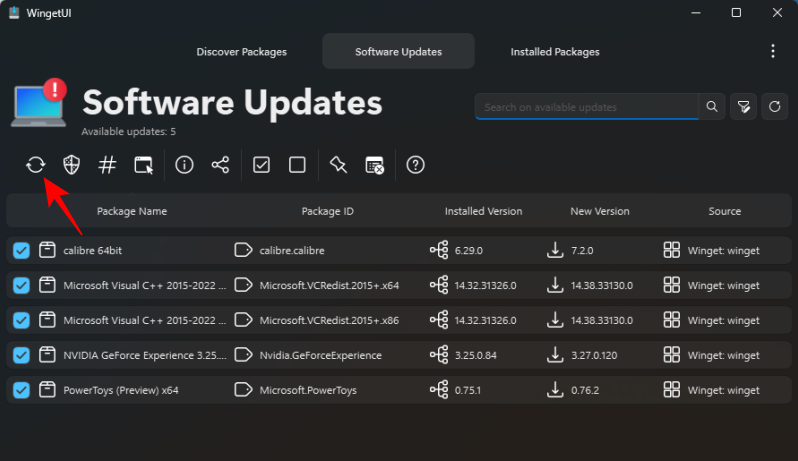Screen dimensions: 798x461
Task: Click the reload button beside search
Action: [773, 107]
